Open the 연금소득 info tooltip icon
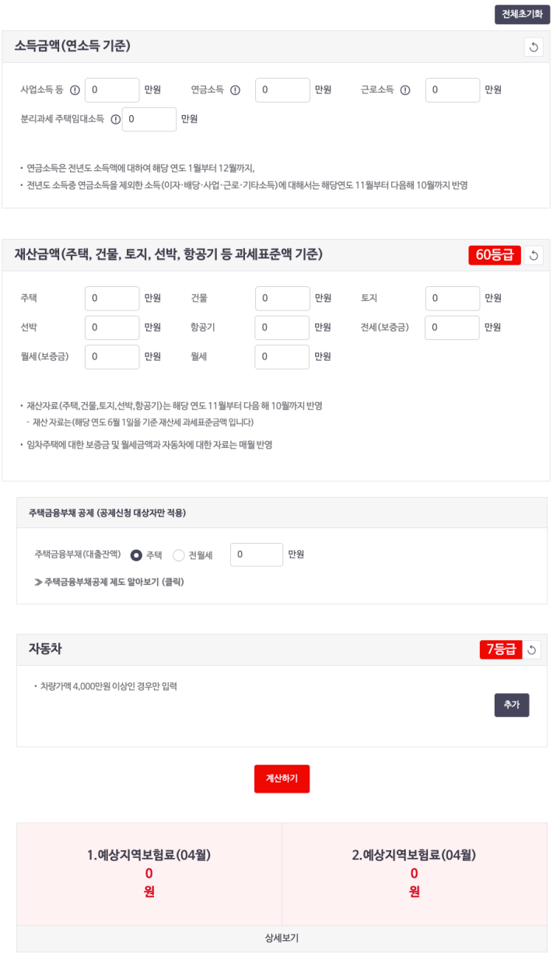 click(236, 89)
